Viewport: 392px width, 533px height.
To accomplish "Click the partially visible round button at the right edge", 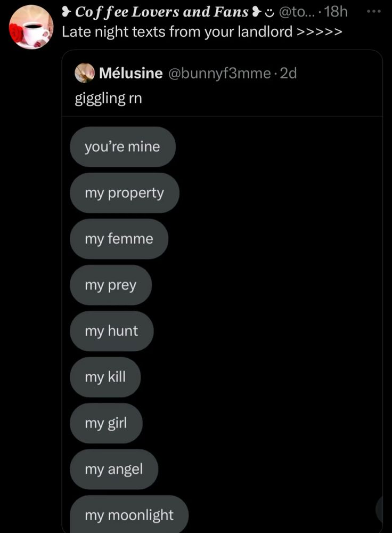I will click(379, 509).
